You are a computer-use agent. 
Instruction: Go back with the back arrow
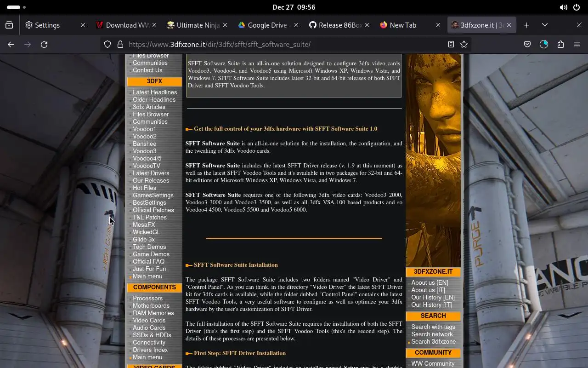click(x=11, y=45)
